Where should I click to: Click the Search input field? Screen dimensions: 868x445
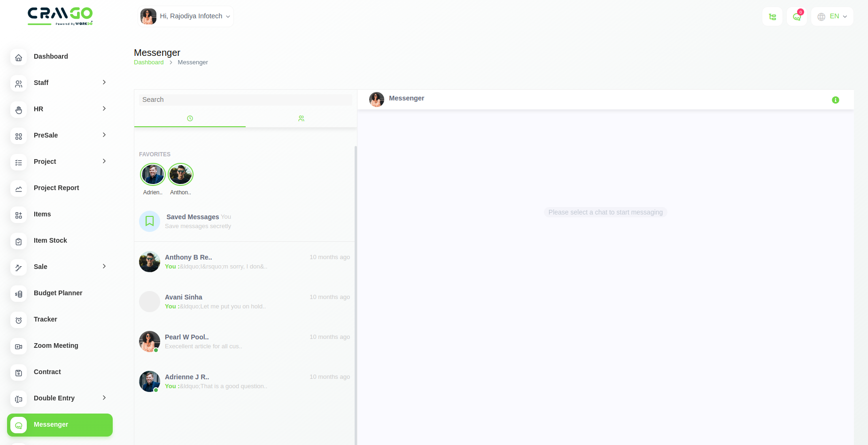coord(245,100)
